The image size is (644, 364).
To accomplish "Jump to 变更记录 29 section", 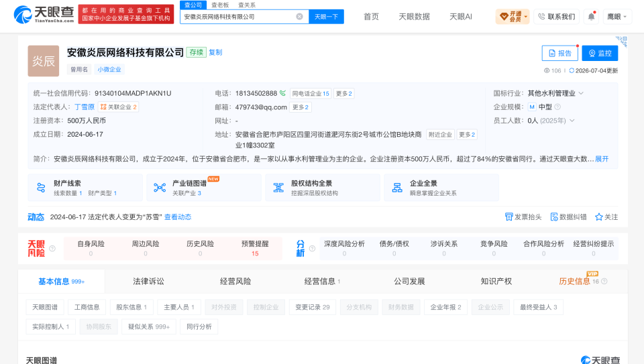I will click(313, 307).
